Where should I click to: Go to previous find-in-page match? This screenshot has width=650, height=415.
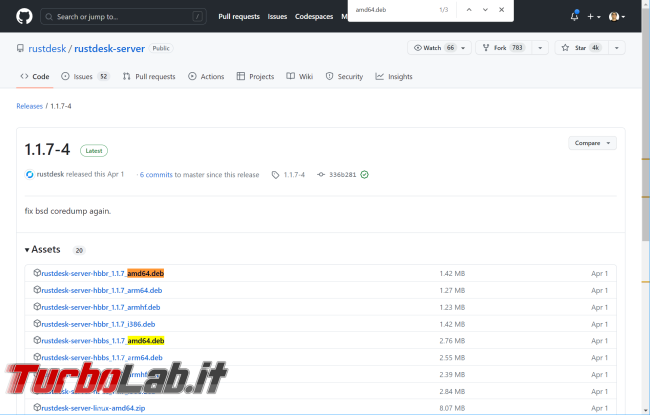(469, 10)
